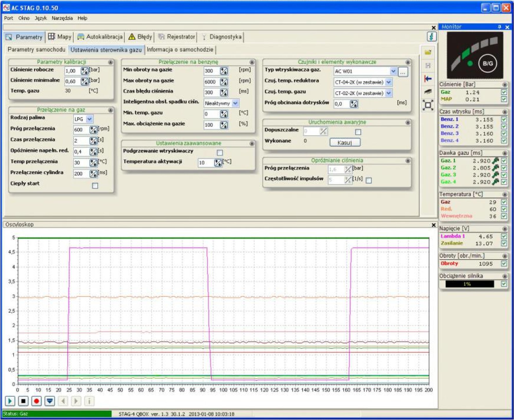Toggle the Obroty rpm checkbox

pos(504,264)
